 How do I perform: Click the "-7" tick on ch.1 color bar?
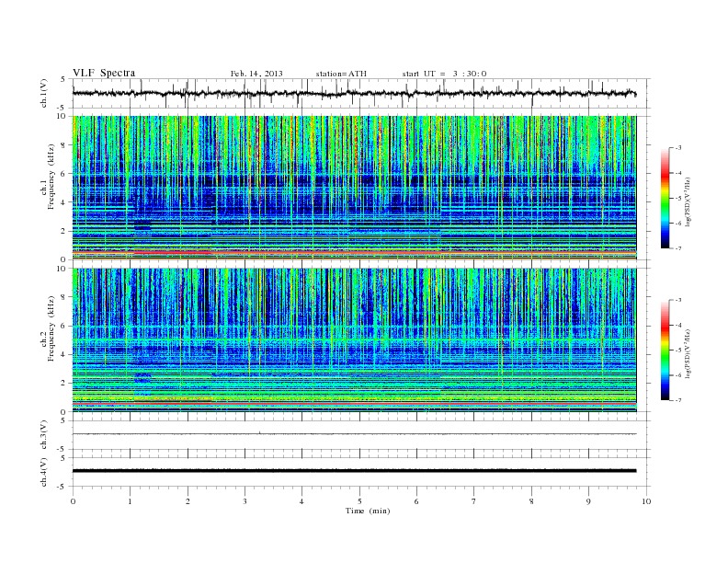tap(678, 248)
